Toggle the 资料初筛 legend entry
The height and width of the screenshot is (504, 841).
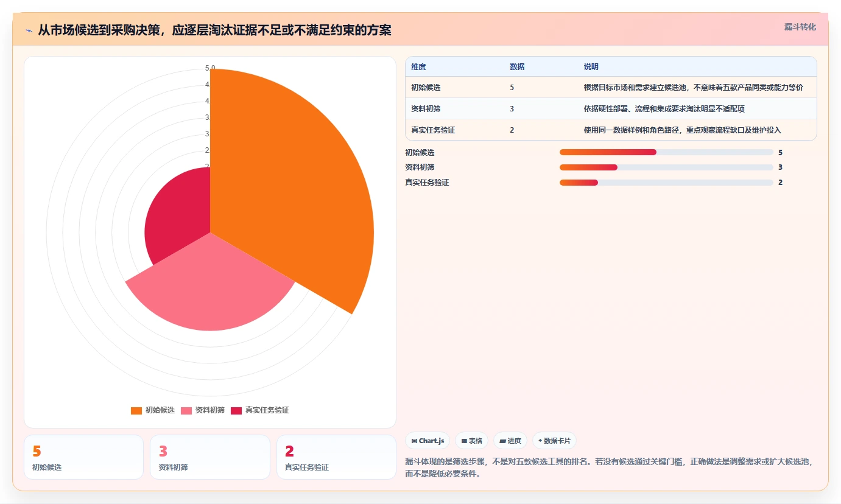point(203,410)
